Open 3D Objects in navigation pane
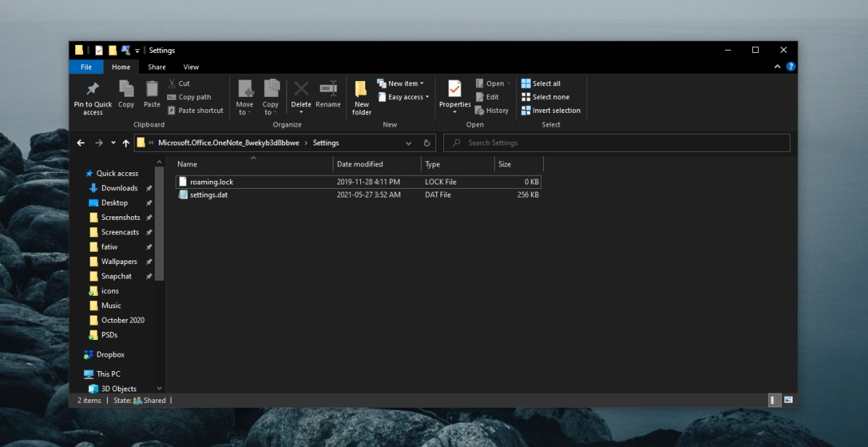Viewport: 868px width, 447px height. (x=119, y=388)
